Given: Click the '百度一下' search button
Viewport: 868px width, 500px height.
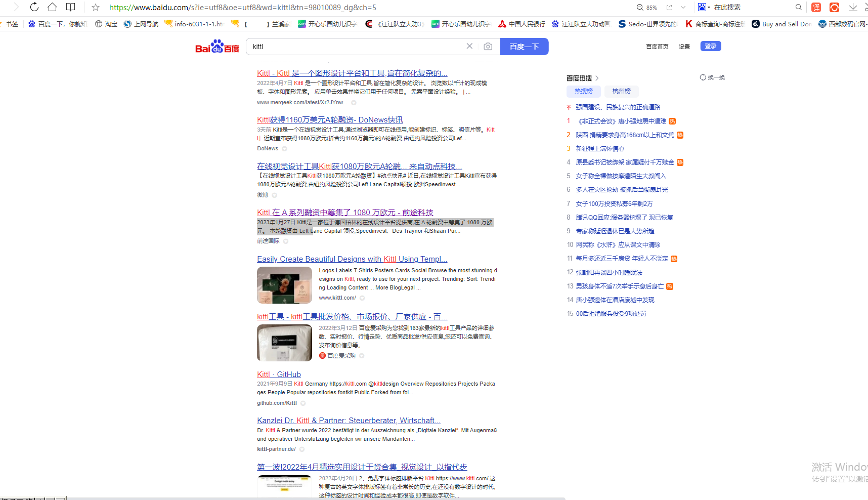Looking at the screenshot, I should (x=524, y=47).
